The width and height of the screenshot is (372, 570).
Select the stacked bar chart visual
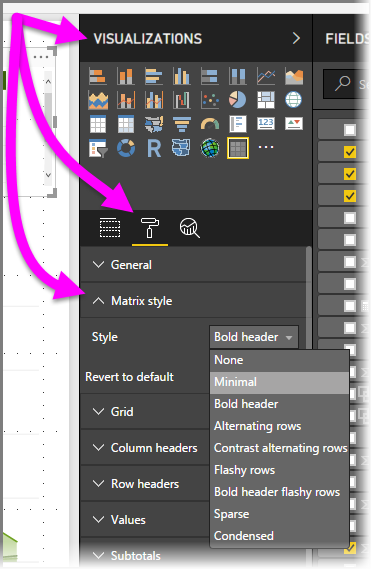(x=98, y=76)
